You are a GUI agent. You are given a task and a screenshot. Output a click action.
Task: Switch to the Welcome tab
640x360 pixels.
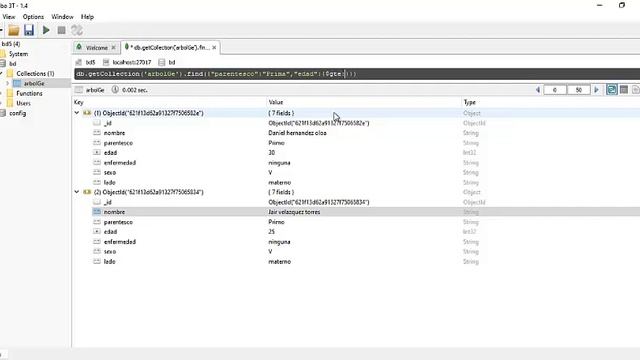pyautogui.click(x=96, y=48)
